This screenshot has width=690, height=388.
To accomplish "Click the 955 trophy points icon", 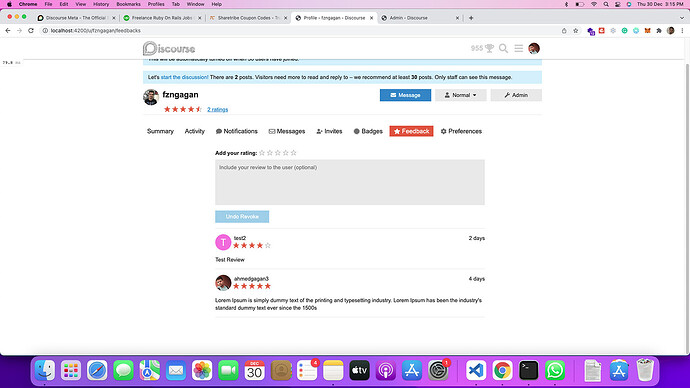I will click(x=482, y=48).
